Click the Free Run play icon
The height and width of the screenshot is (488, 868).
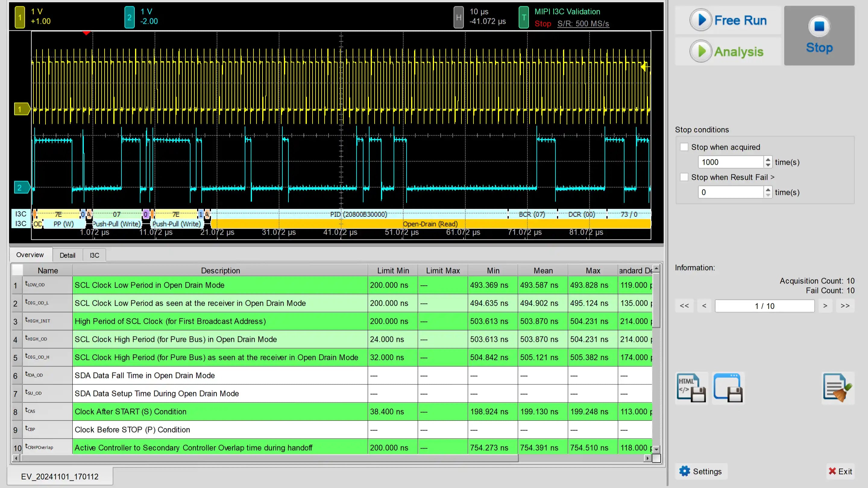(x=701, y=20)
